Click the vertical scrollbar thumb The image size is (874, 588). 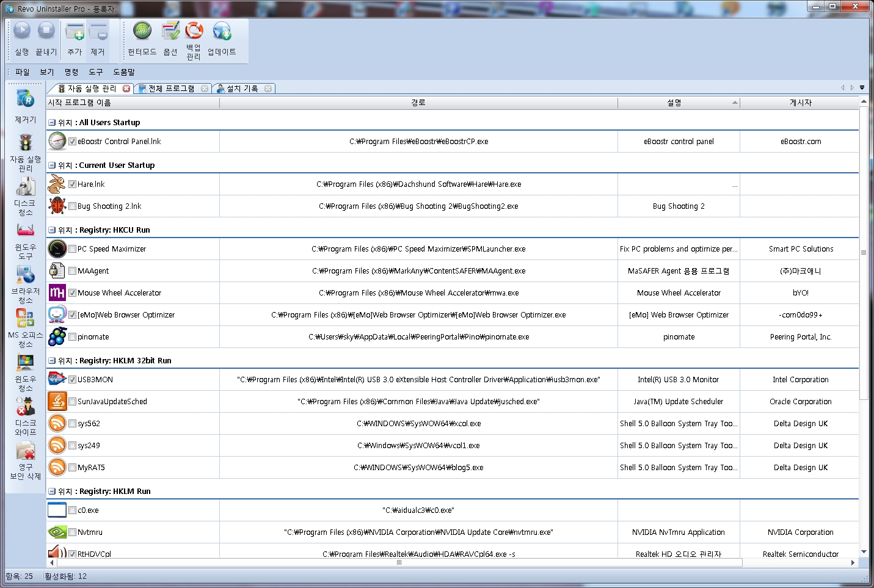point(864,252)
